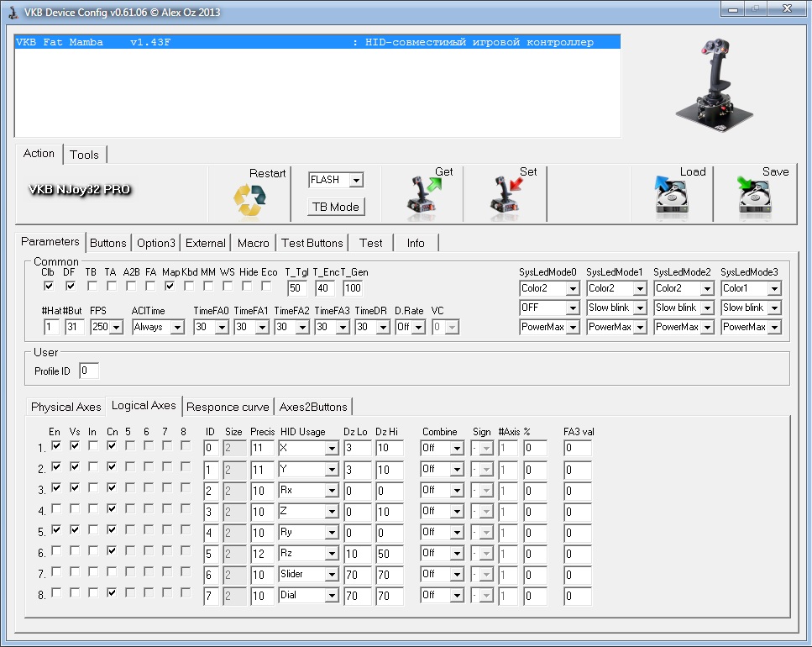812x647 pixels.
Task: Open SysLedMode1 Slow blink dropdown
Action: tap(616, 308)
